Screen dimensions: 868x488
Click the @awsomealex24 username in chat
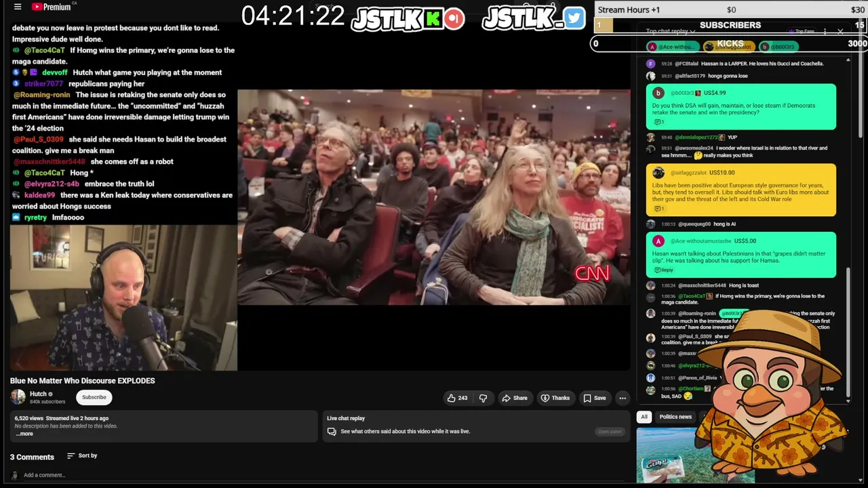pos(695,148)
